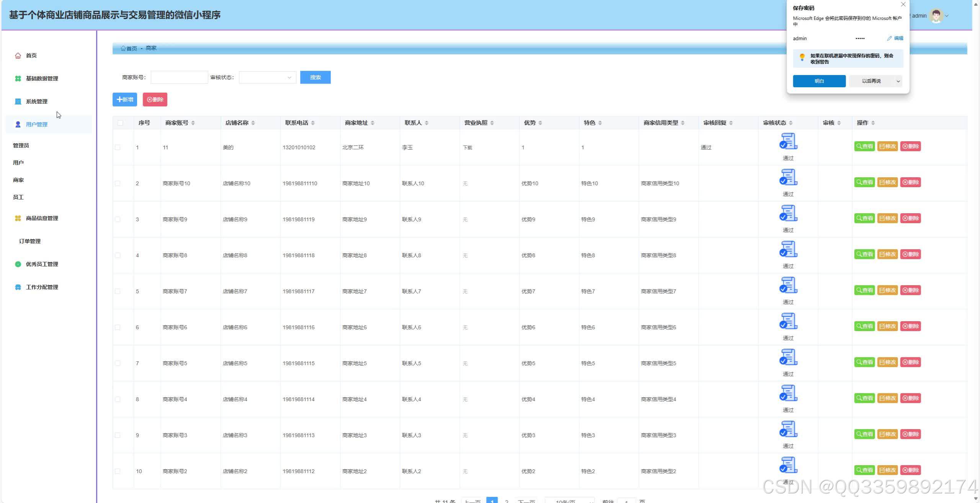Open 订单管理 in the sidebar
Image resolution: width=980 pixels, height=503 pixels.
point(30,241)
